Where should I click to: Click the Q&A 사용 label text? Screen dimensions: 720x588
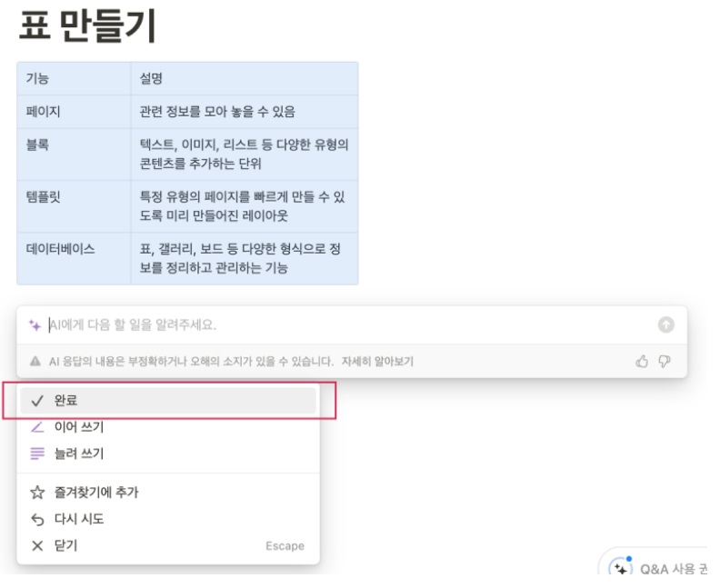(673, 569)
